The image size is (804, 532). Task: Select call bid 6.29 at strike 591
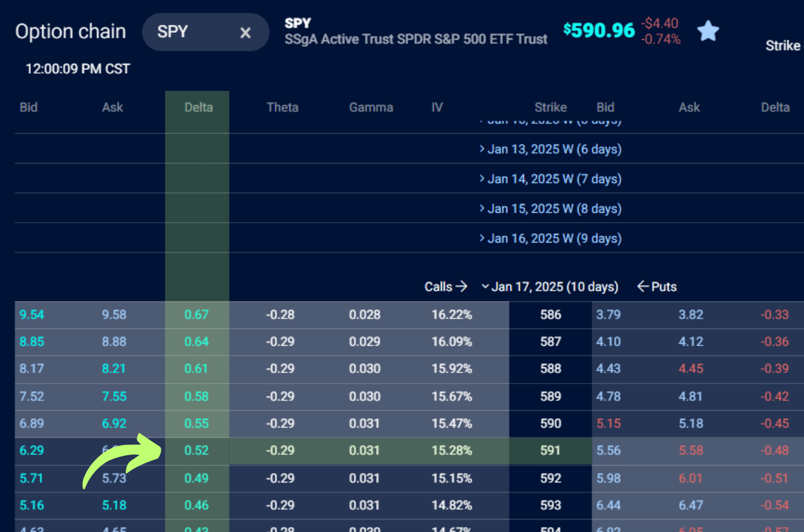[32, 450]
